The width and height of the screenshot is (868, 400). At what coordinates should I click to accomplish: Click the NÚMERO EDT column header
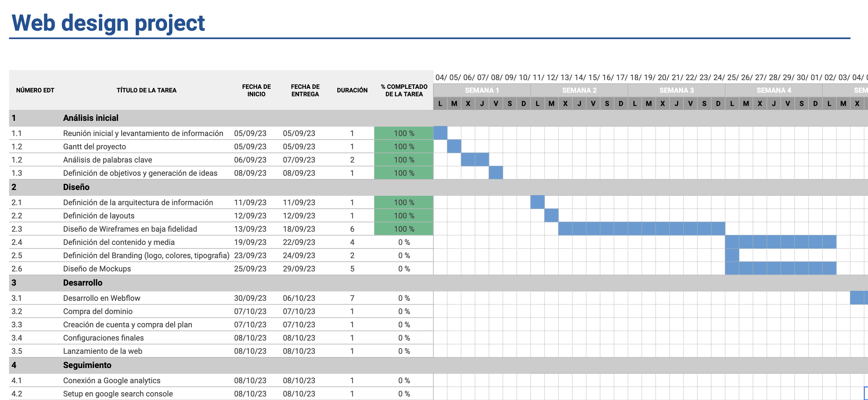(35, 90)
